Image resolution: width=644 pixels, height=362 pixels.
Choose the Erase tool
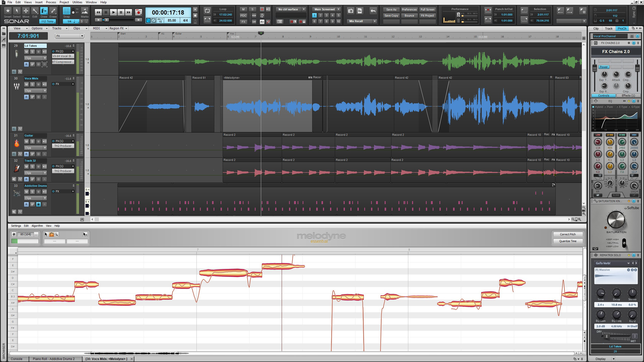click(53, 11)
